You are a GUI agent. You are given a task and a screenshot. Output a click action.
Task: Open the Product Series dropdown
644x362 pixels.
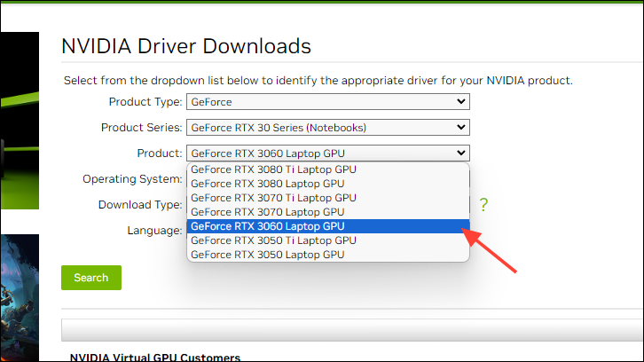[327, 128]
